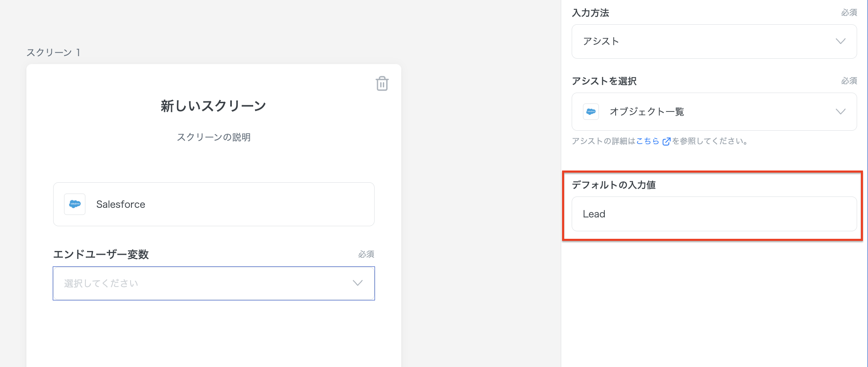The image size is (868, 367).
Task: Click the エンドユーザー変数 field label
Action: click(101, 254)
